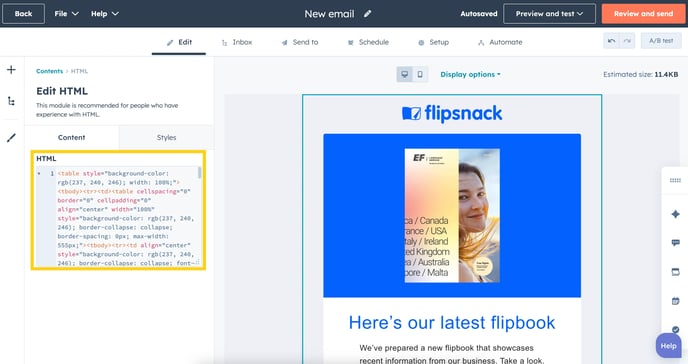Expand Display options dropdown
Screen dimensions: 688x364
[470, 75]
